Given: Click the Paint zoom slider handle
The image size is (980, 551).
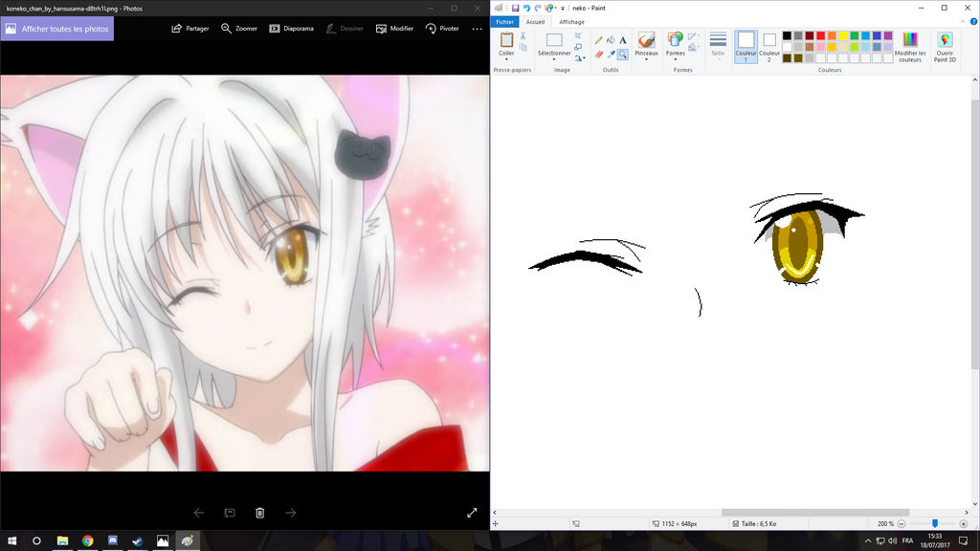Looking at the screenshot, I should 935,524.
